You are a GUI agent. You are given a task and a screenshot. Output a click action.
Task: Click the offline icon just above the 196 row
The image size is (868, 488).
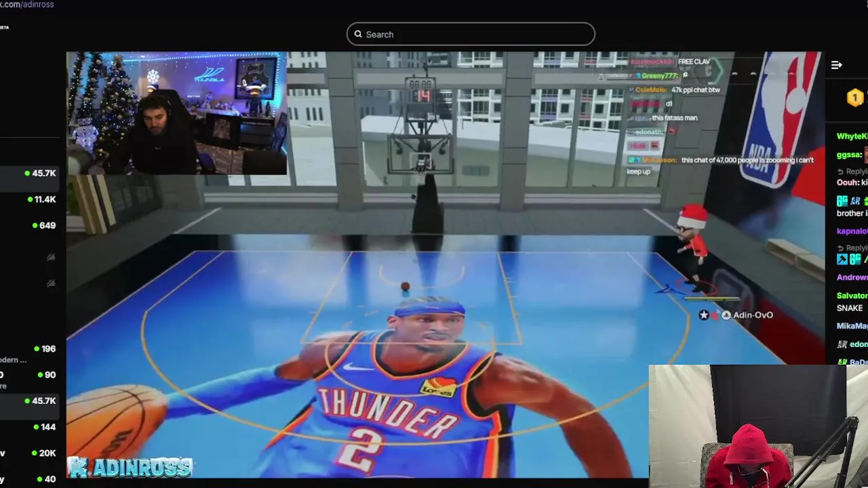click(50, 283)
